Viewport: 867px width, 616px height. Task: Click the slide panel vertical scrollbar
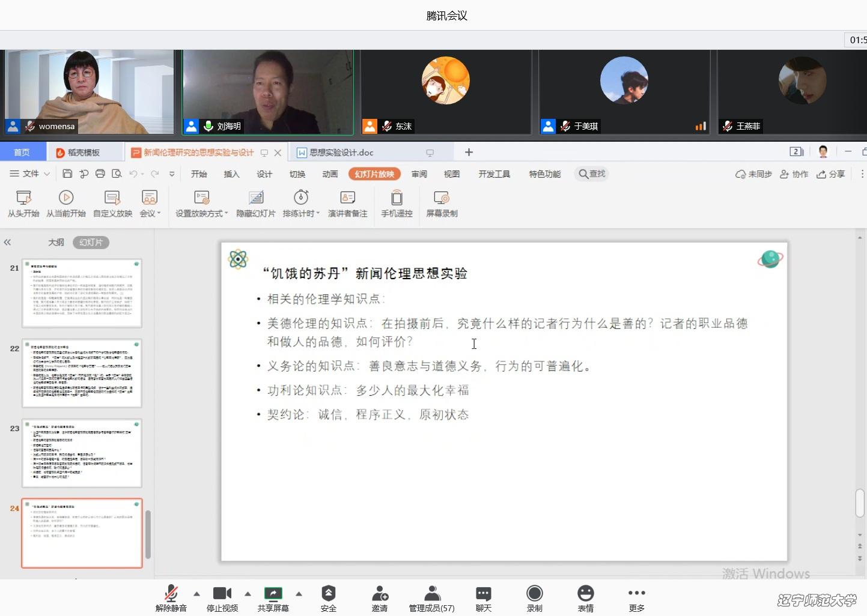pyautogui.click(x=148, y=534)
